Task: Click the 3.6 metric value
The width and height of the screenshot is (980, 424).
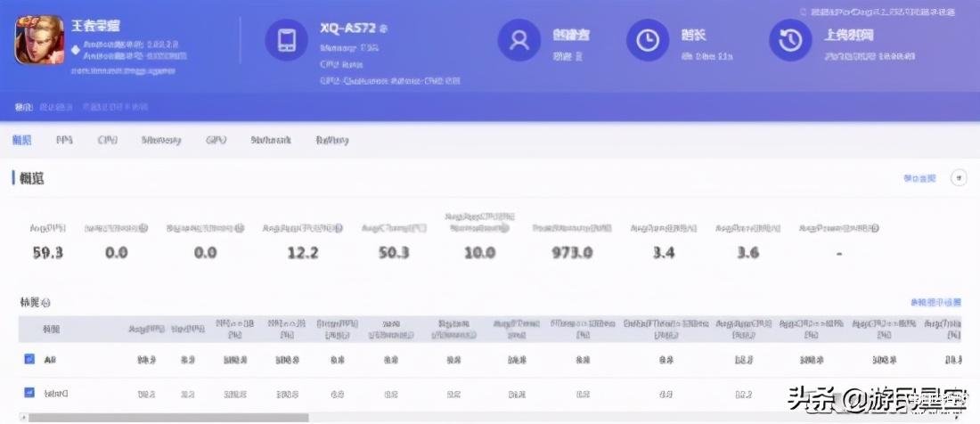Action: click(748, 252)
